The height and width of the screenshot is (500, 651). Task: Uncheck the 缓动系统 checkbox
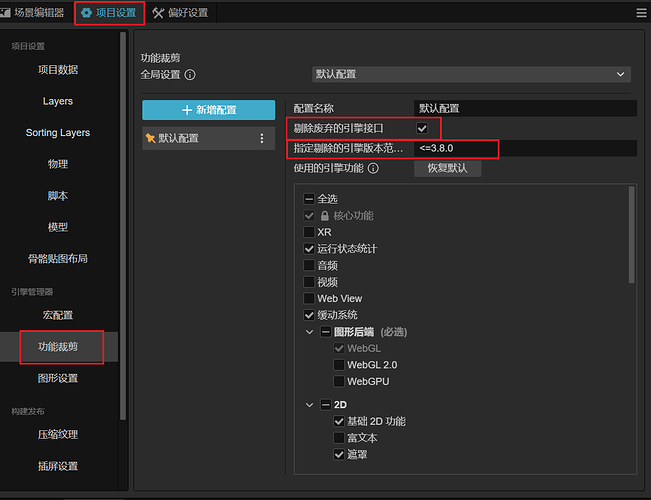[309, 315]
